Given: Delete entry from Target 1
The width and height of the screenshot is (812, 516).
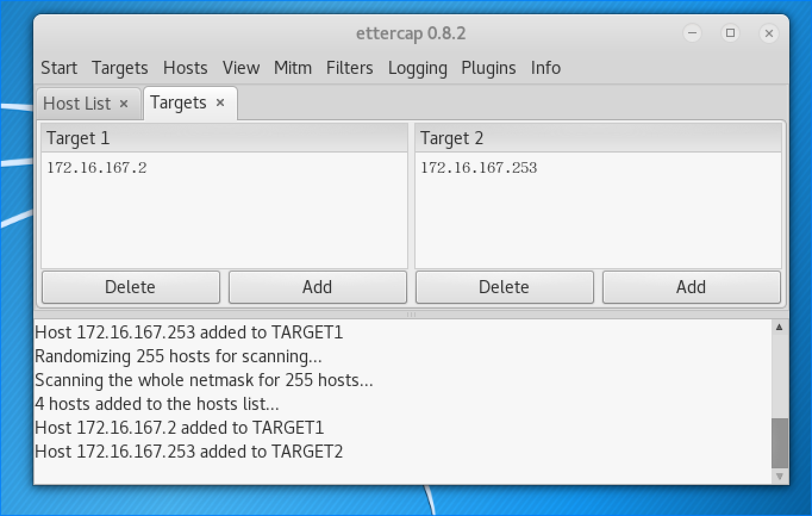Looking at the screenshot, I should point(130,287).
